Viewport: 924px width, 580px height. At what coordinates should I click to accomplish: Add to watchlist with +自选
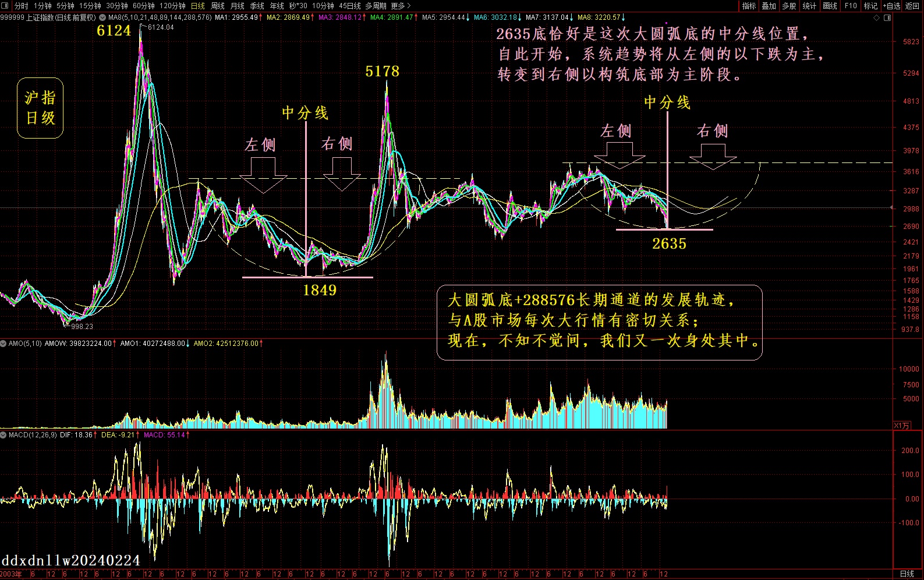pyautogui.click(x=891, y=6)
